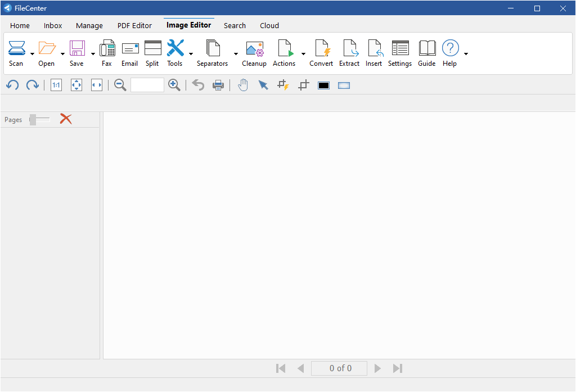Screen dimensions: 576x392
Task: Expand the Open dropdown arrow
Action: tap(63, 54)
